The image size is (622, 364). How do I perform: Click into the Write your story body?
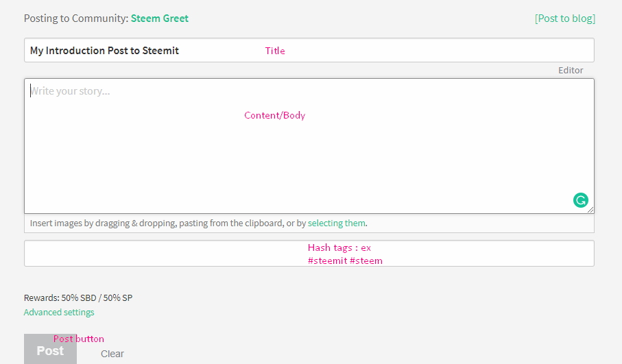point(309,146)
